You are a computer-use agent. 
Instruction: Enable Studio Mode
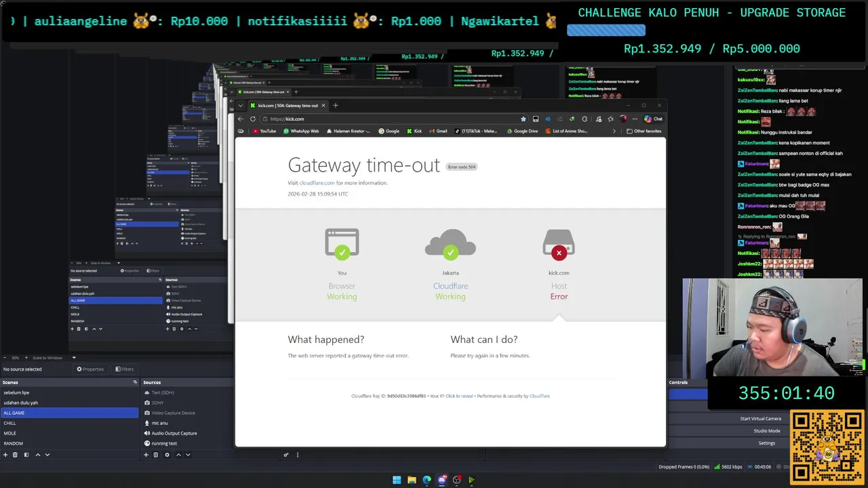[x=766, y=431]
